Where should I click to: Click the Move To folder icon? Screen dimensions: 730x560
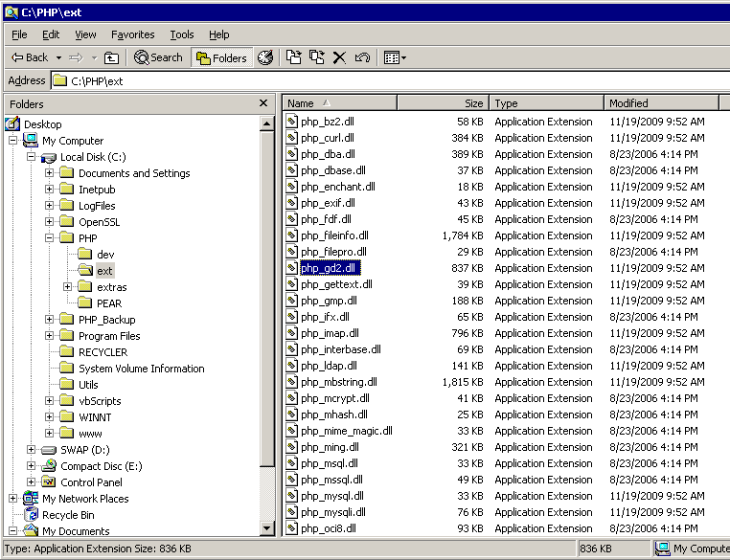click(294, 58)
